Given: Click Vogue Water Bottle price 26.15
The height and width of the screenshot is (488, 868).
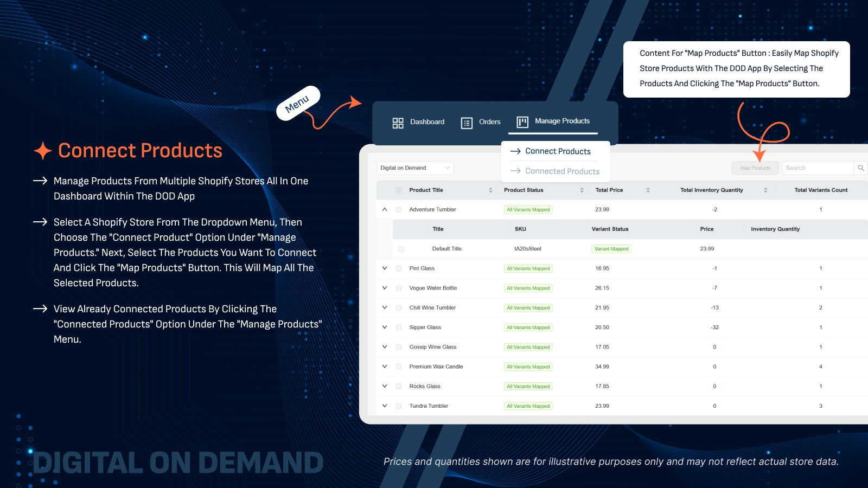Looking at the screenshot, I should (x=602, y=288).
